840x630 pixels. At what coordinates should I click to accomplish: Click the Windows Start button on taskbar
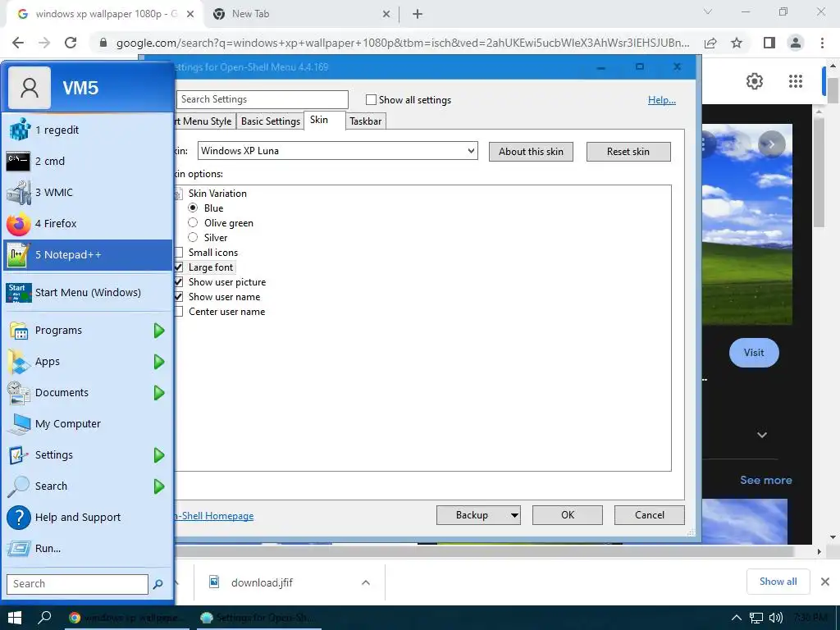(x=15, y=618)
